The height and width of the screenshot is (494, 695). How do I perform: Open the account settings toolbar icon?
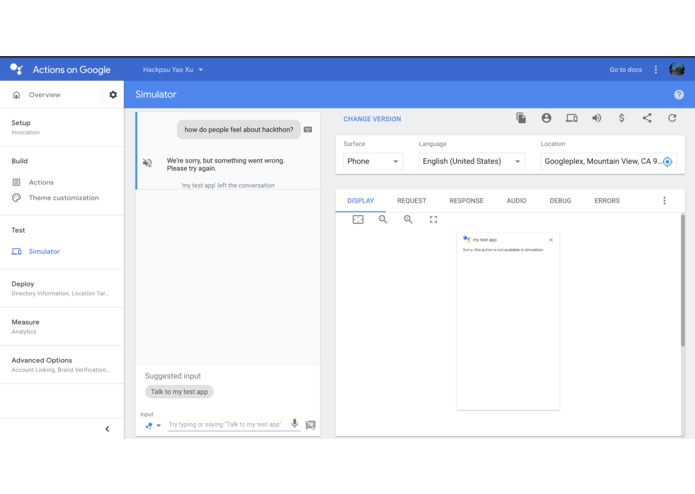[x=546, y=118]
